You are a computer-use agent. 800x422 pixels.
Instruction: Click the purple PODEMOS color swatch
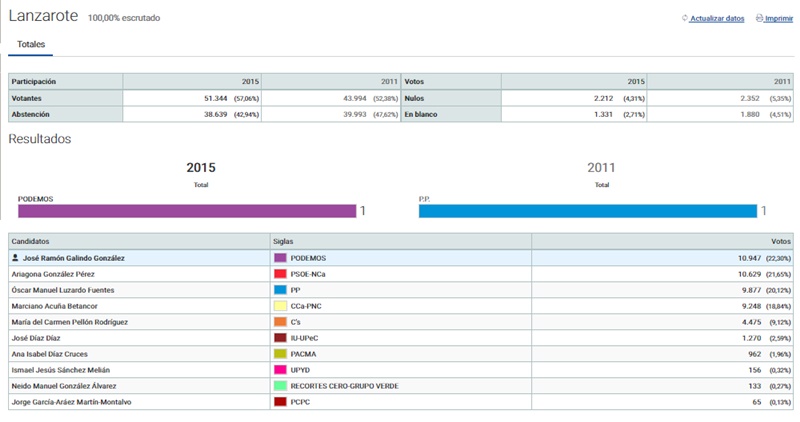point(280,258)
